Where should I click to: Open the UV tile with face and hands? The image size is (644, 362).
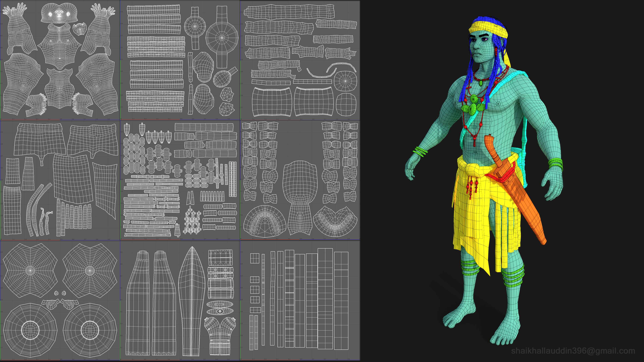click(x=60, y=60)
